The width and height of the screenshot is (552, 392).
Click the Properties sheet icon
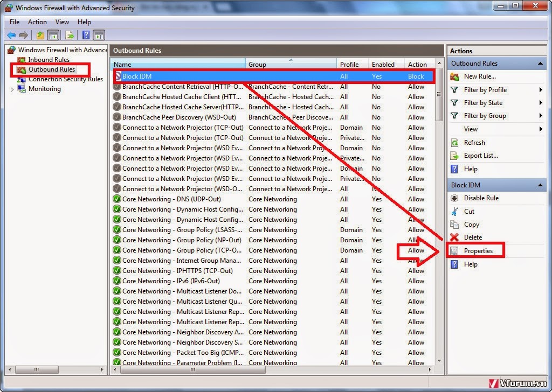pos(454,251)
